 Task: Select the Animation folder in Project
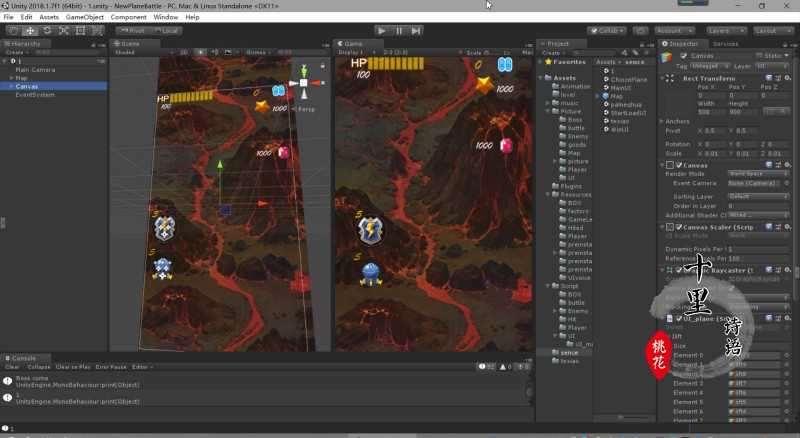pos(576,86)
